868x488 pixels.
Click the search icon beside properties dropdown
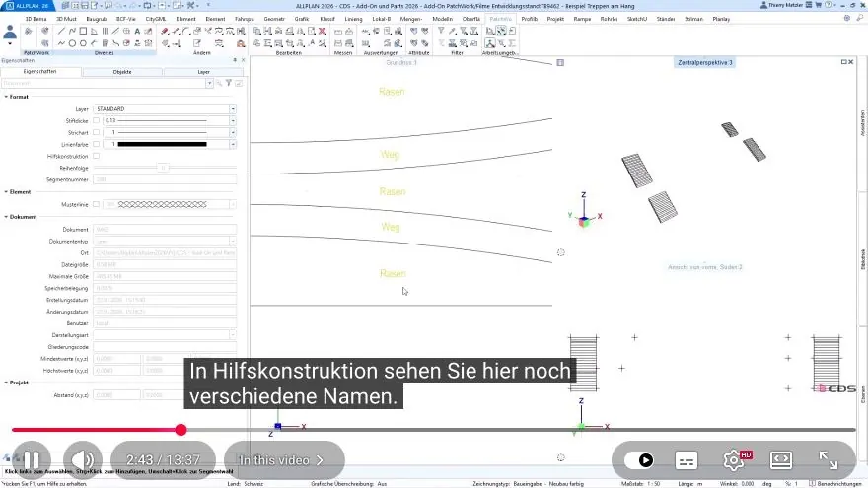click(219, 83)
